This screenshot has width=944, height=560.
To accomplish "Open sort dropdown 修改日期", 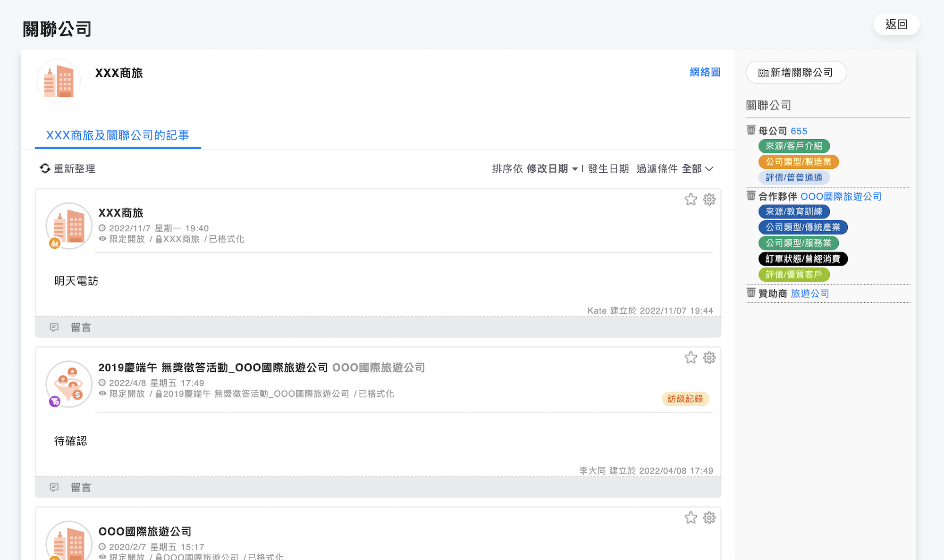I will tap(552, 169).
